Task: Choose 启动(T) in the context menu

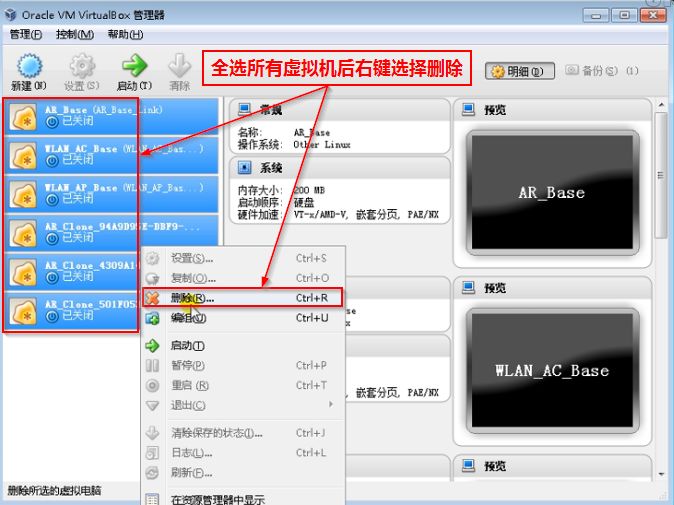Action: coord(243,346)
